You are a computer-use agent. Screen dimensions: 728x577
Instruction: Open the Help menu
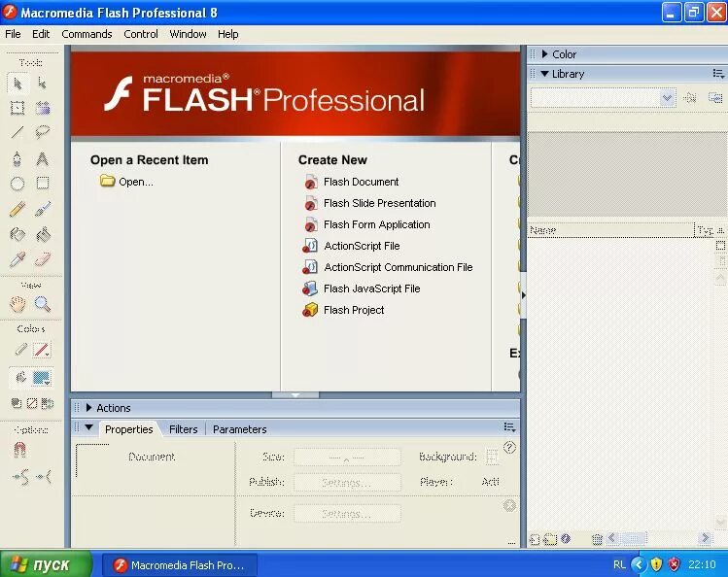228,34
